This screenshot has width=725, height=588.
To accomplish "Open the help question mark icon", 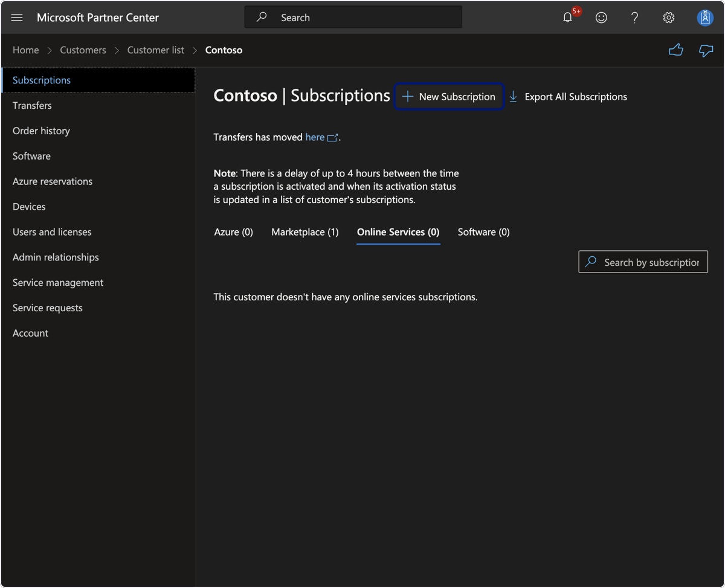I will click(x=634, y=18).
